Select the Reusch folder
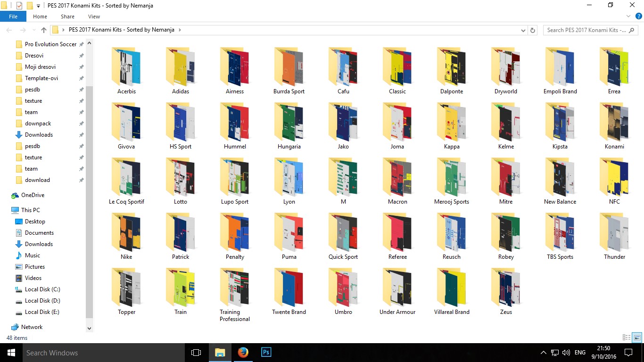 [x=452, y=236]
